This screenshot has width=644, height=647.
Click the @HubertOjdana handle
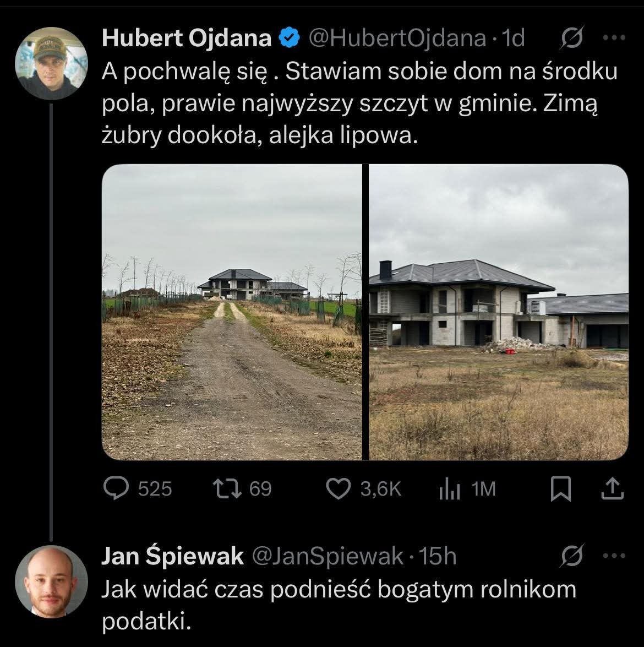point(397,39)
